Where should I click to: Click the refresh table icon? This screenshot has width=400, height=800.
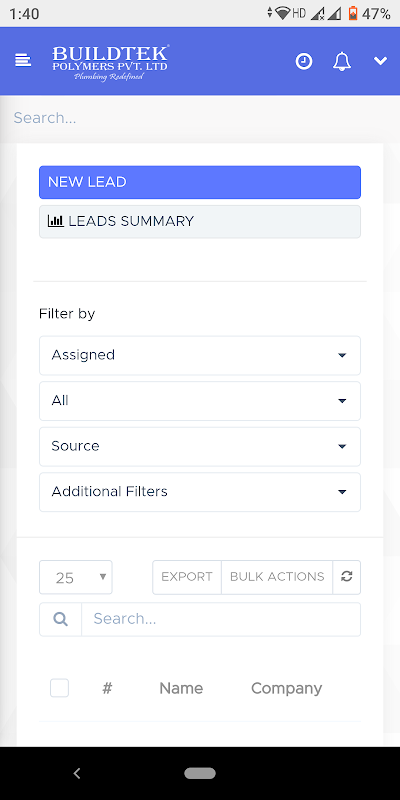click(x=347, y=577)
